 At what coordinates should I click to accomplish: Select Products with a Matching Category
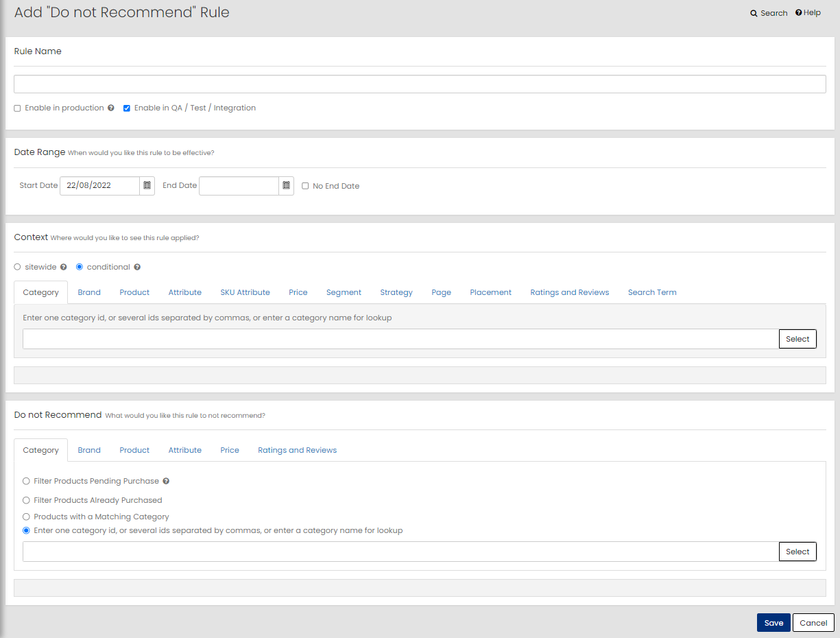(27, 517)
